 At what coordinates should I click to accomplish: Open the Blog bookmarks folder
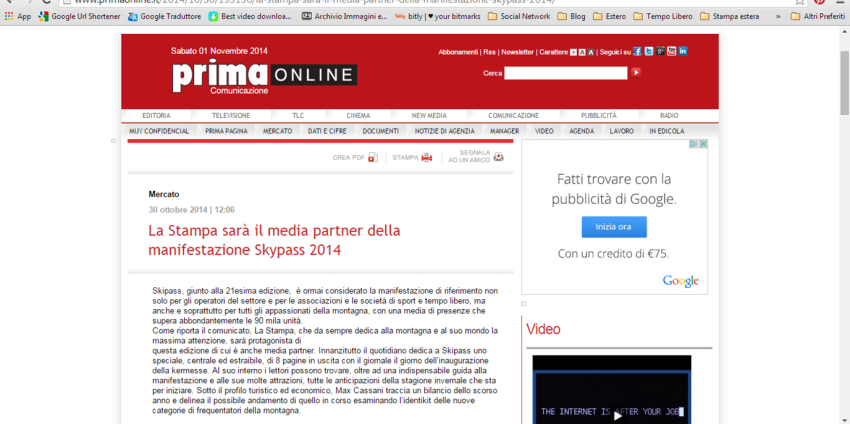coord(571,16)
